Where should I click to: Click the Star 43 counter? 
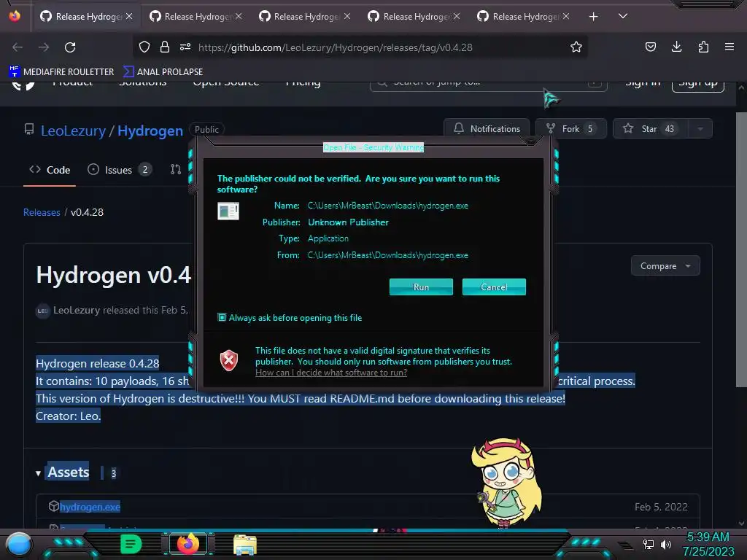[x=670, y=128]
